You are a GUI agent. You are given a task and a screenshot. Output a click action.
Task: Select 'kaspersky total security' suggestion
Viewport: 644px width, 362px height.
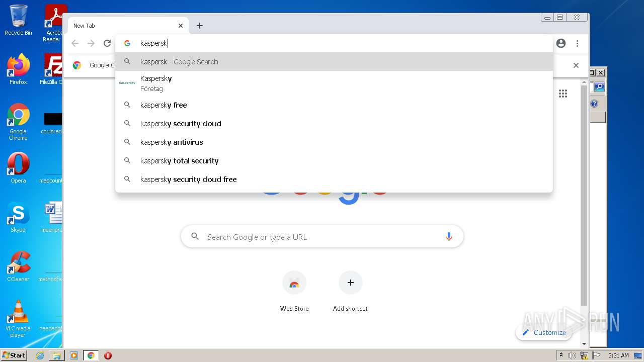click(334, 161)
